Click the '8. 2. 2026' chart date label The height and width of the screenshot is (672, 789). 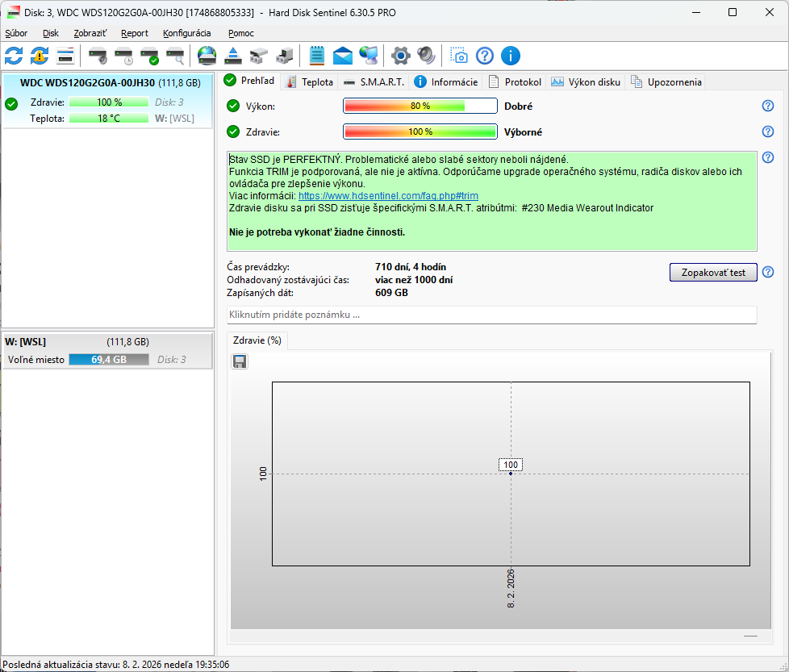click(511, 588)
